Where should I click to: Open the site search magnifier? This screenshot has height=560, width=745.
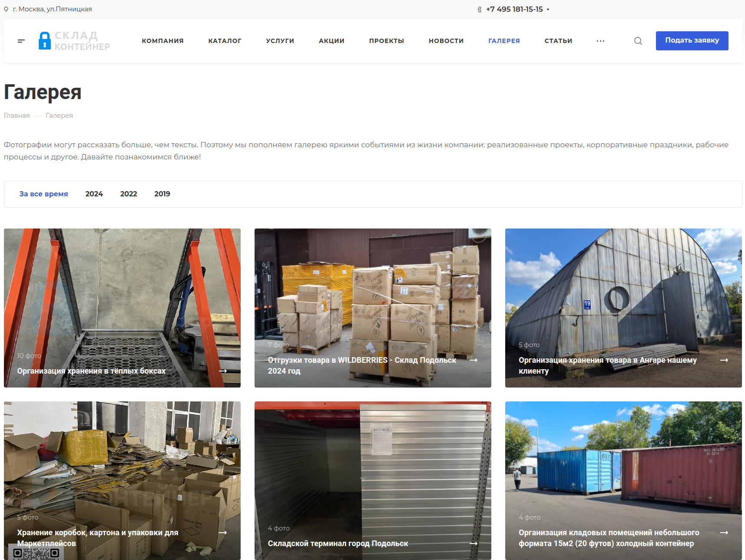638,41
